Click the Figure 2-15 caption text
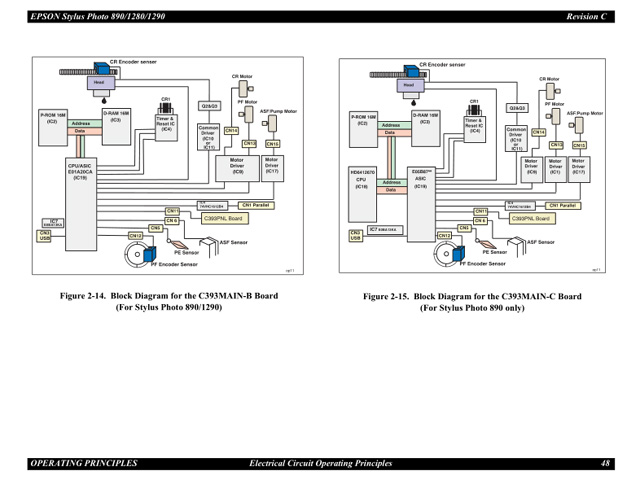This screenshot has height=480, width=640. (x=471, y=303)
